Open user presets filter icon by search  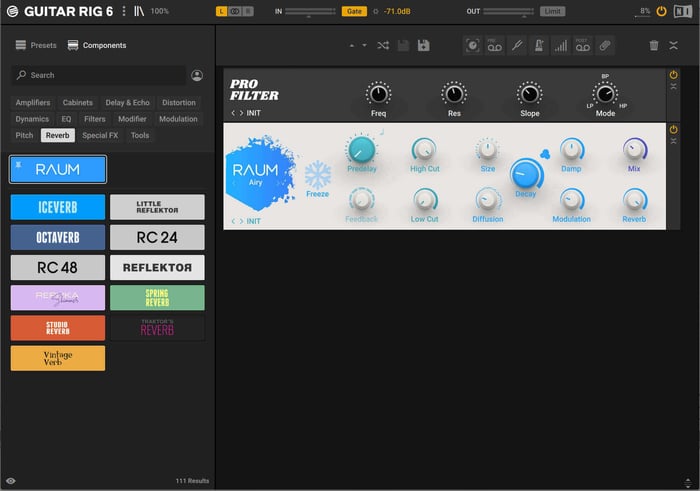tap(197, 75)
